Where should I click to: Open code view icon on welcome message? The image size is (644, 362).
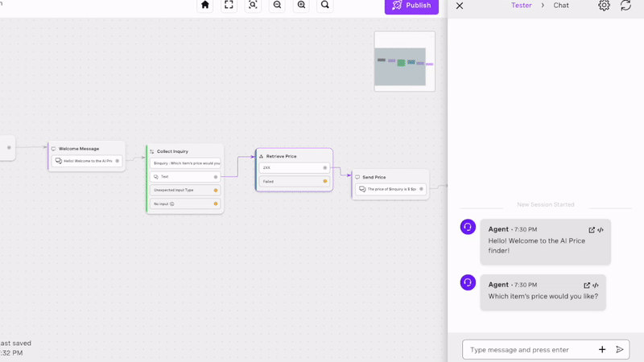point(601,230)
